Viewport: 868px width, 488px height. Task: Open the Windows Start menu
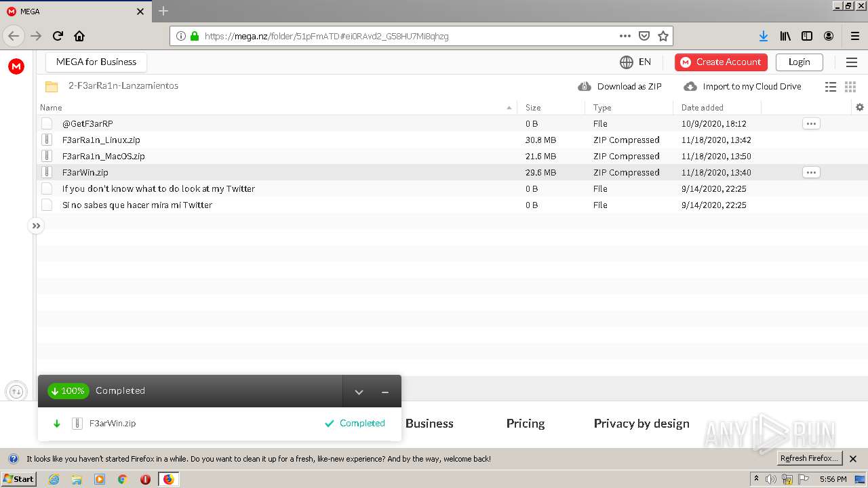click(x=18, y=479)
